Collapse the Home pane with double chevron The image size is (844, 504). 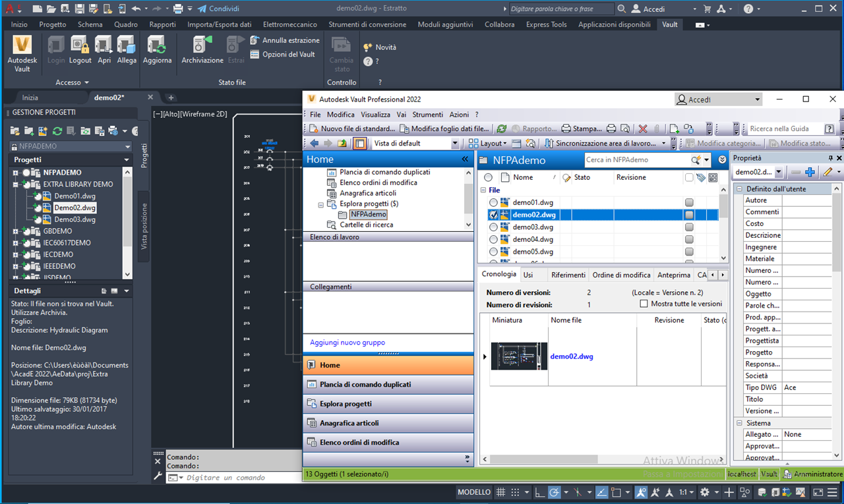(464, 159)
